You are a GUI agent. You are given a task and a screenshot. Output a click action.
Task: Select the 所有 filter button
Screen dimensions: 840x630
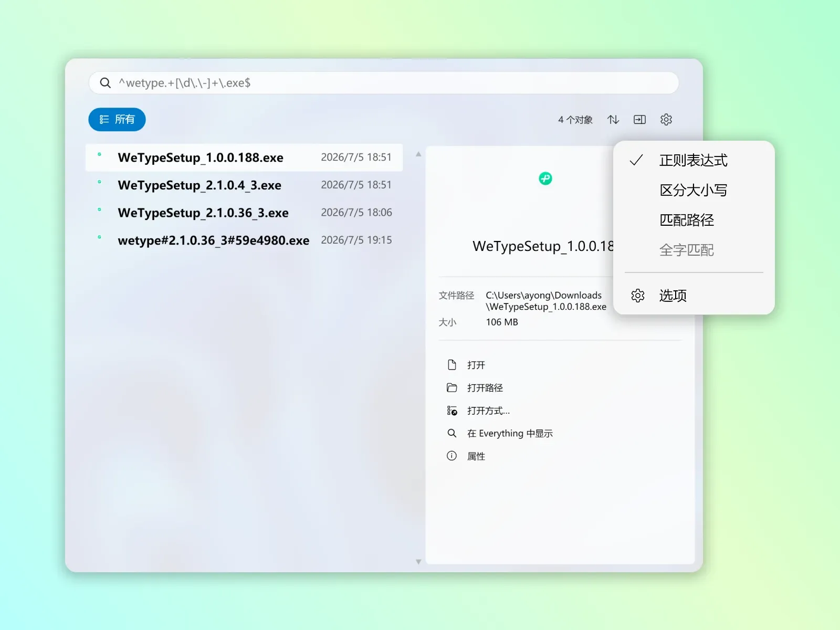[x=117, y=120]
